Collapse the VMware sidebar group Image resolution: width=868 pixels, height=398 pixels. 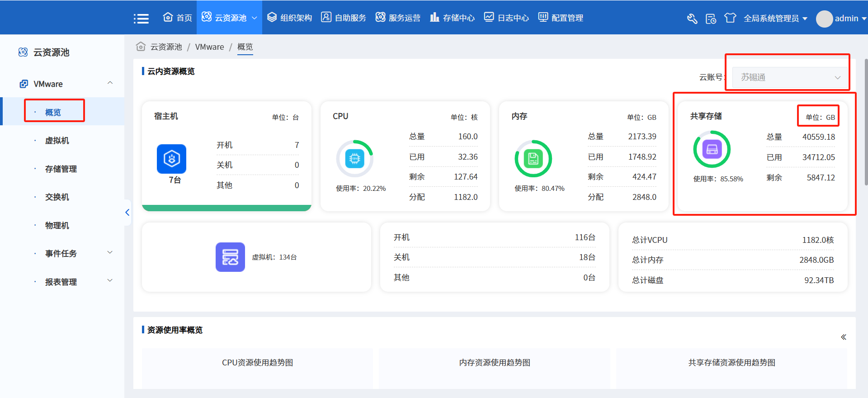click(110, 83)
